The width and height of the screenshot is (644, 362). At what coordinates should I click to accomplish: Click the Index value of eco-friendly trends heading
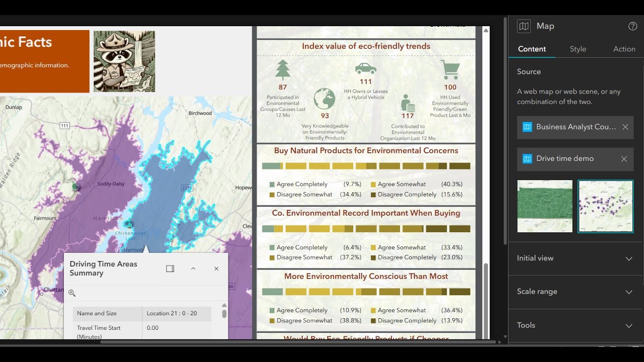[x=366, y=46]
